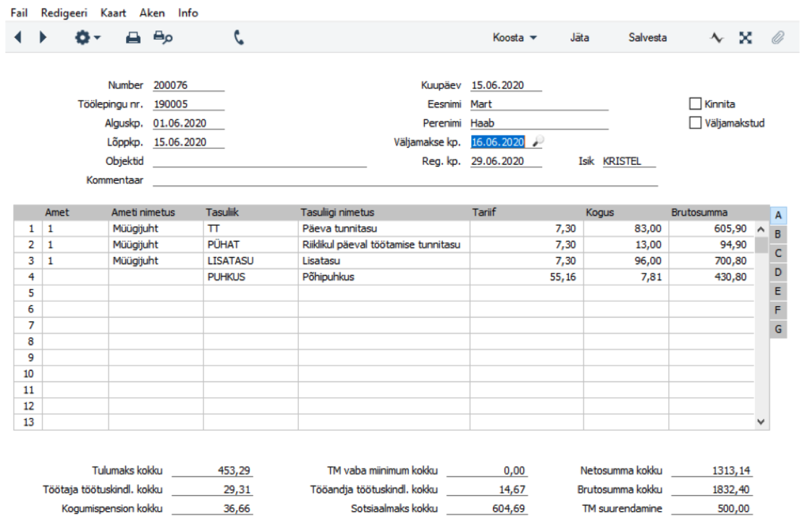
Task: Click the 430,80 gross amount cell
Action: tap(712, 277)
